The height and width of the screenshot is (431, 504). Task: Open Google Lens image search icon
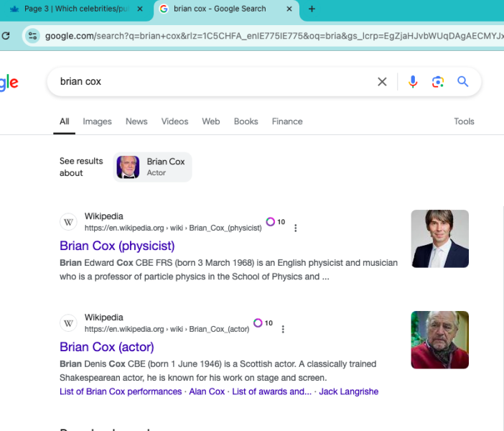click(x=438, y=82)
